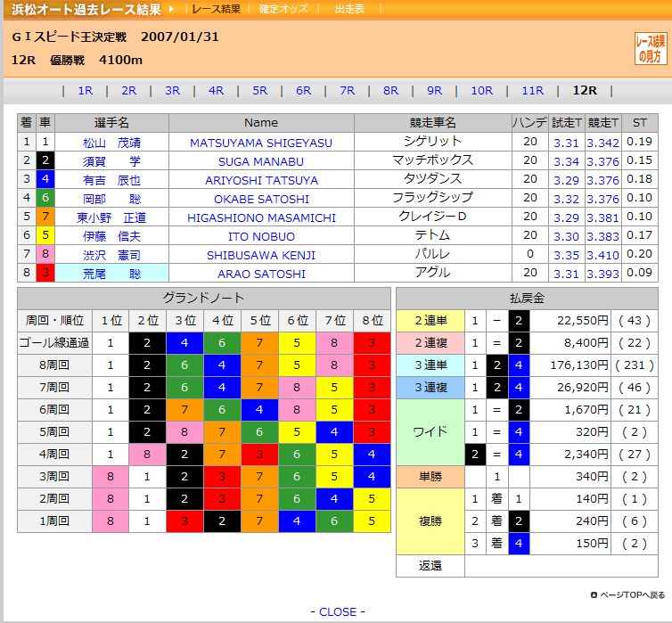Open race 9R results
The height and width of the screenshot is (623, 672).
(x=434, y=91)
